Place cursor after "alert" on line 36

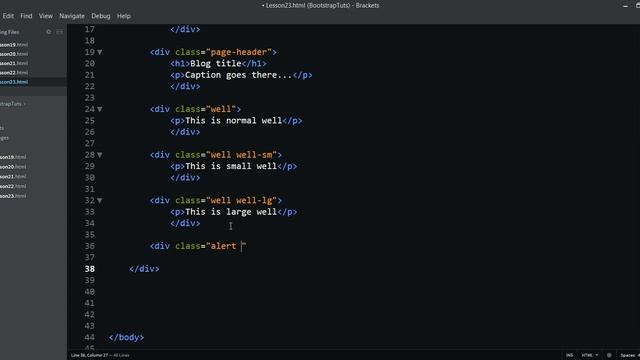click(237, 246)
